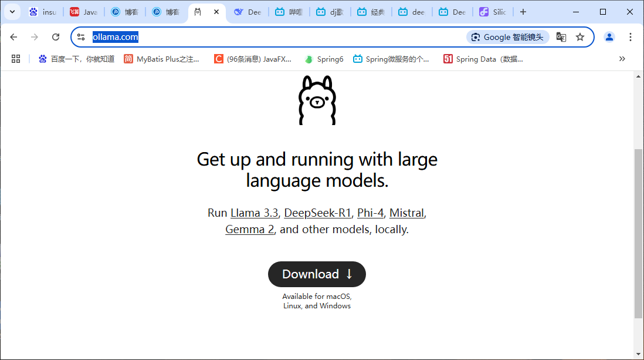Maximize the Chrome window
The width and height of the screenshot is (644, 360).
point(603,12)
